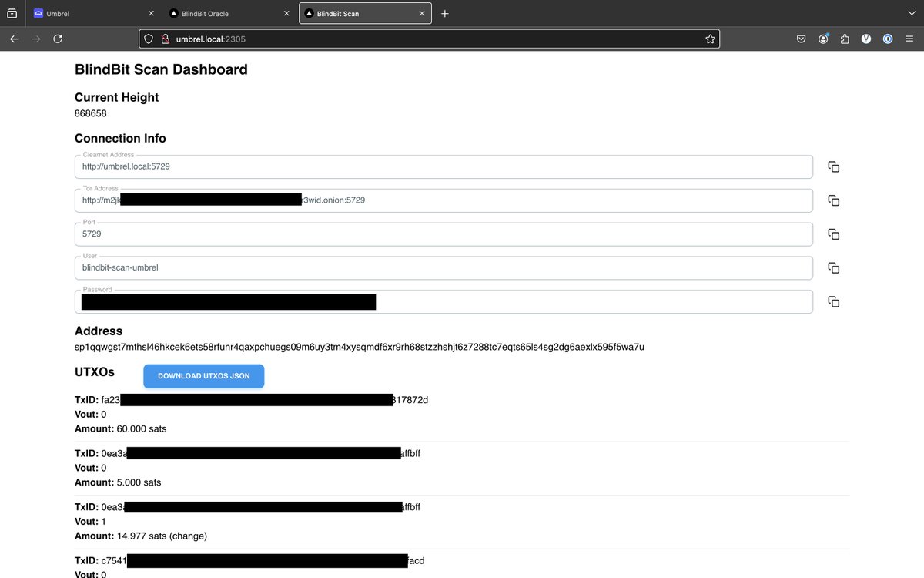Select the Tor Address input field
This screenshot has width=924, height=578.
tap(444, 200)
